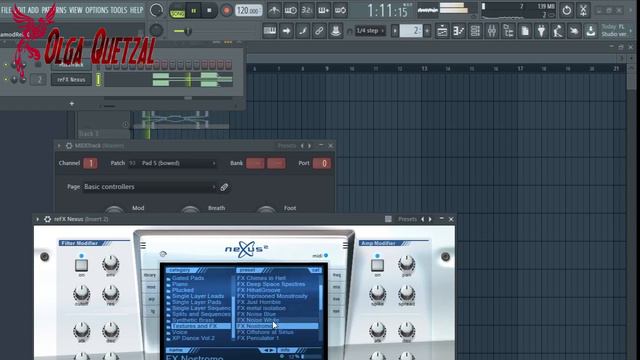The width and height of the screenshot is (640, 360).
Task: Click the save/download arrow icon in toolbar
Action: pyautogui.click(x=591, y=31)
